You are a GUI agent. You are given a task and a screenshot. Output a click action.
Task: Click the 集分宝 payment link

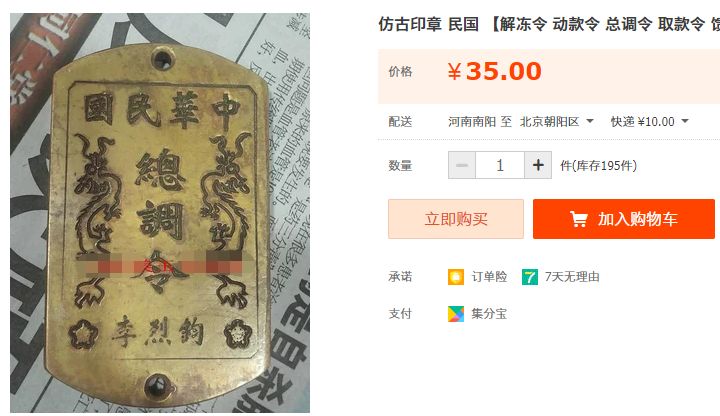coord(489,314)
